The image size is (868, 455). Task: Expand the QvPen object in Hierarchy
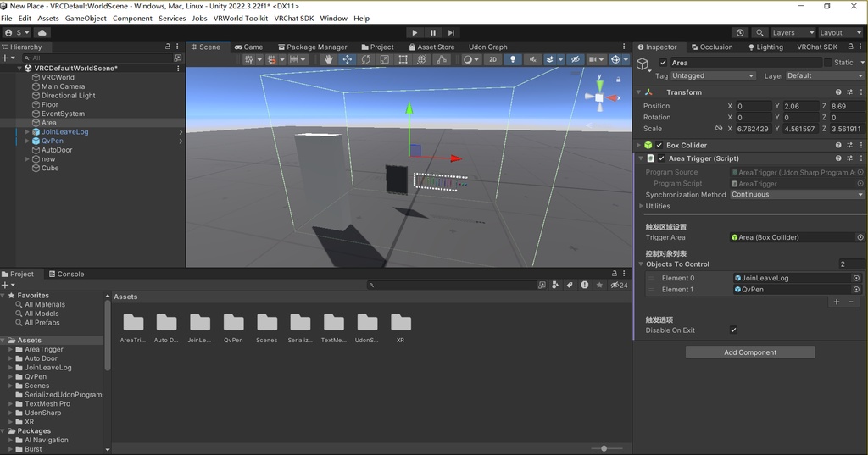(x=27, y=141)
